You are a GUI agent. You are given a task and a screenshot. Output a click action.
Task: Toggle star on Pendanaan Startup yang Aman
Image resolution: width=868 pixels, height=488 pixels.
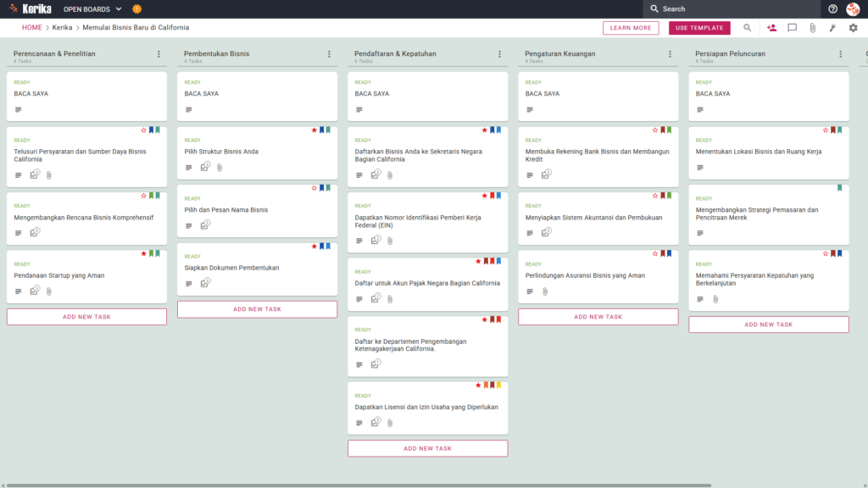point(144,253)
